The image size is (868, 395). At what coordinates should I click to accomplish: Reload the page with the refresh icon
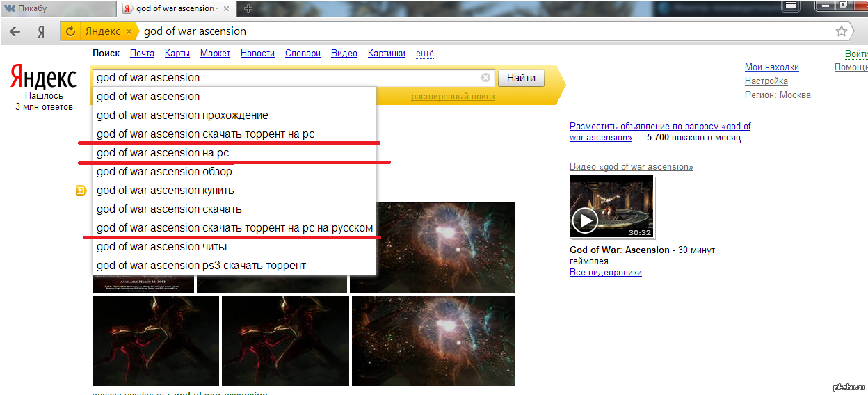70,31
